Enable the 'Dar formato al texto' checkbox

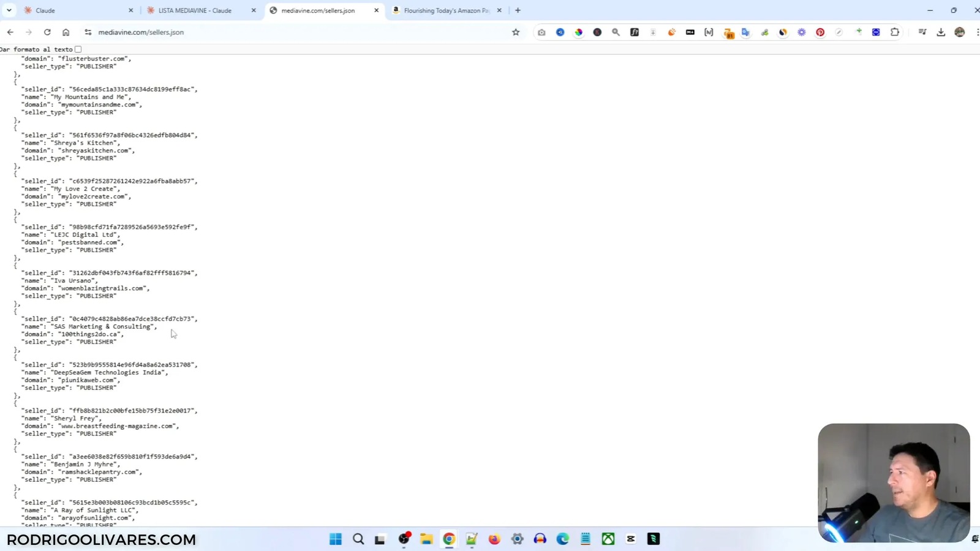78,49
